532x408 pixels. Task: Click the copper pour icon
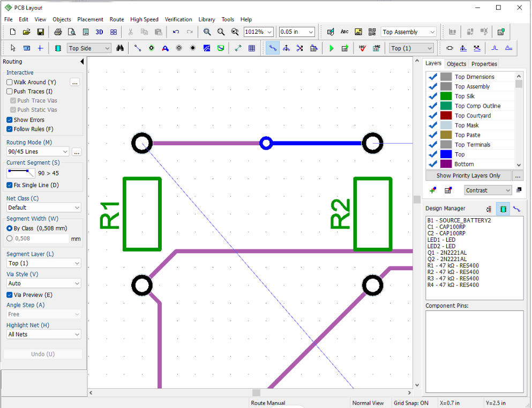(207, 48)
